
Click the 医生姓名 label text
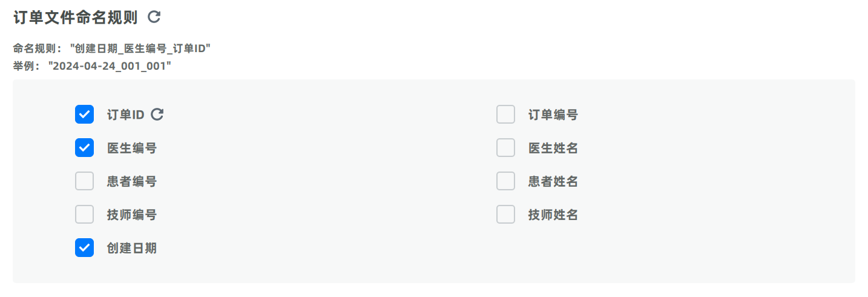(x=553, y=148)
